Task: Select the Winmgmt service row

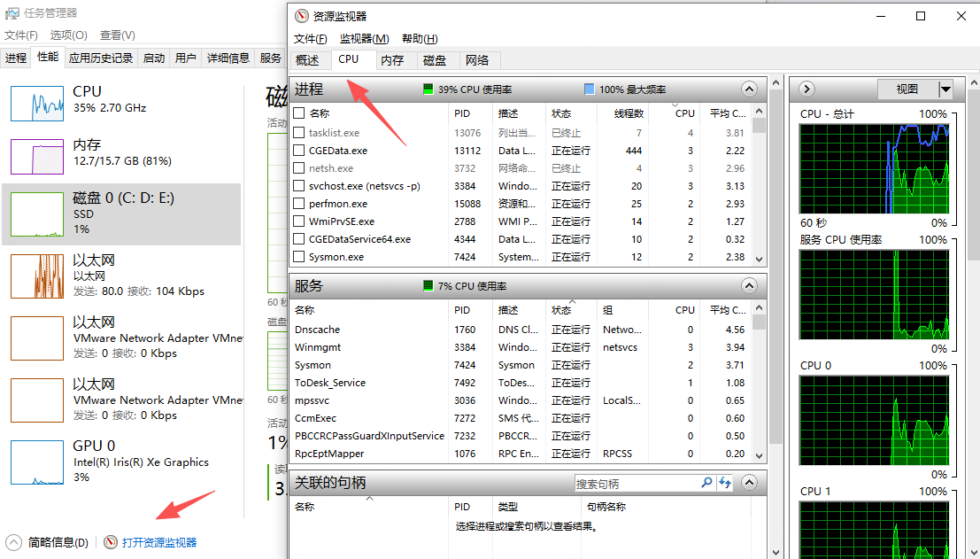Action: coord(521,347)
